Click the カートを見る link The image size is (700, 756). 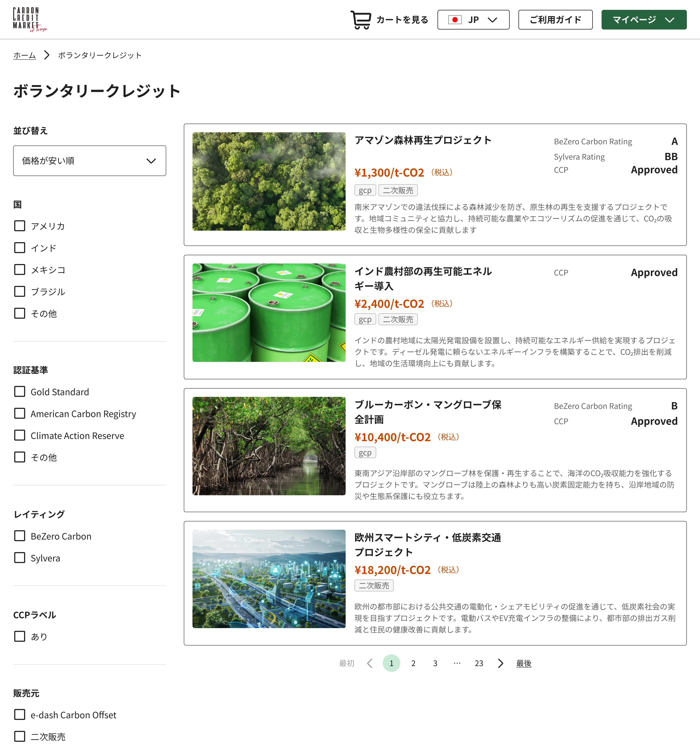point(402,20)
